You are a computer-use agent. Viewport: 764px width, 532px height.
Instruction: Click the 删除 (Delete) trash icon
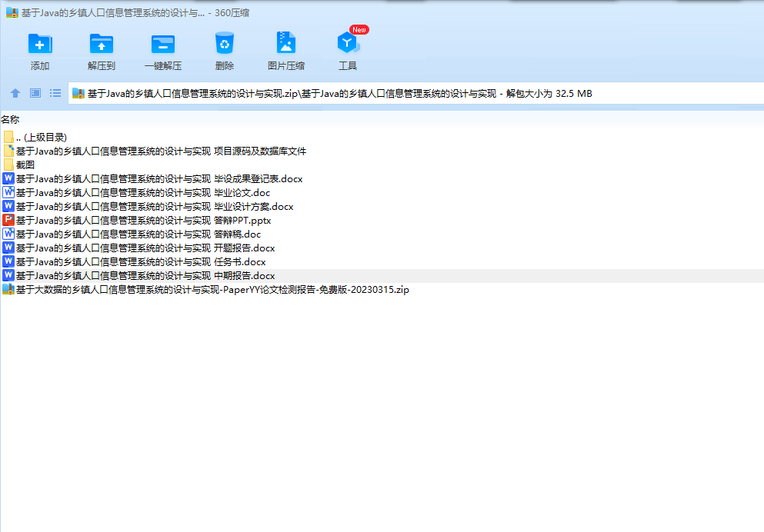tap(225, 43)
